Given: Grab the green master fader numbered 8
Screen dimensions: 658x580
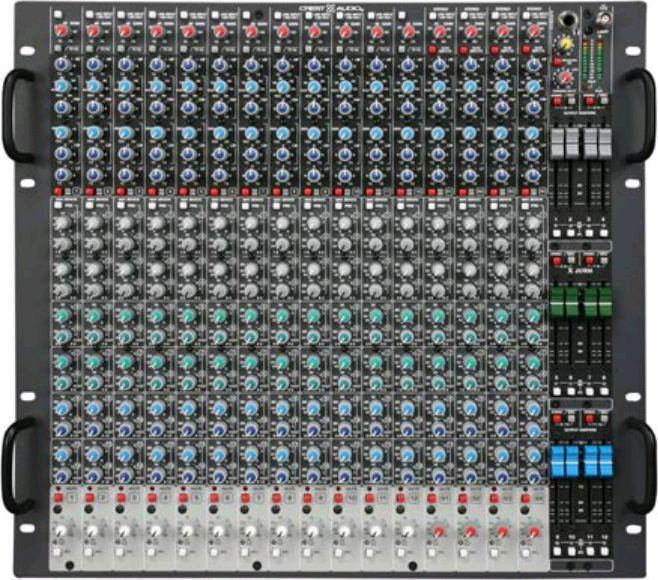Looking at the screenshot, I should click(605, 301).
